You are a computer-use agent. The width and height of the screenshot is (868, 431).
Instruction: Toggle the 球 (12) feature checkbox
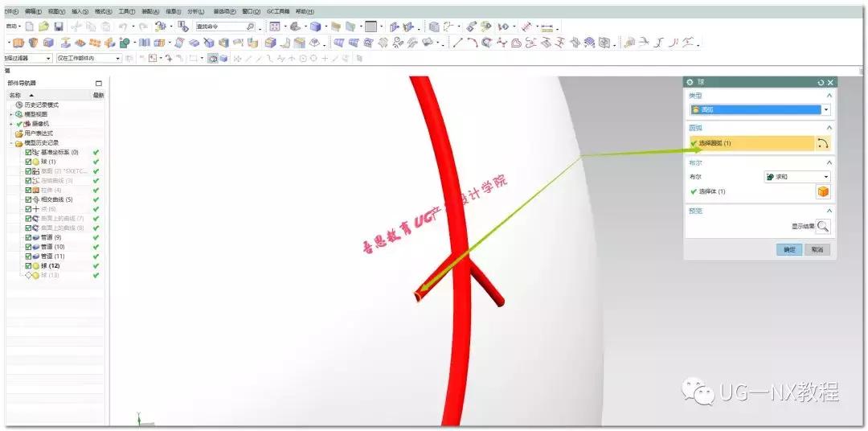coord(28,265)
